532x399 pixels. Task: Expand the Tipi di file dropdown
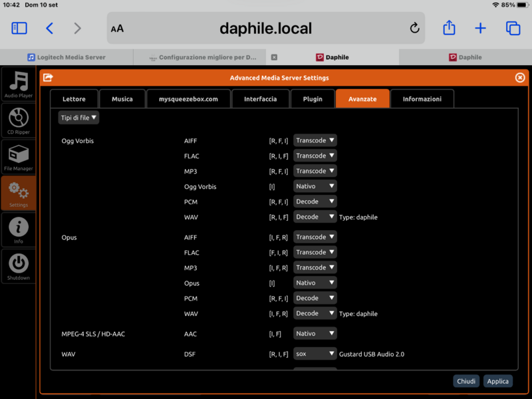(79, 118)
